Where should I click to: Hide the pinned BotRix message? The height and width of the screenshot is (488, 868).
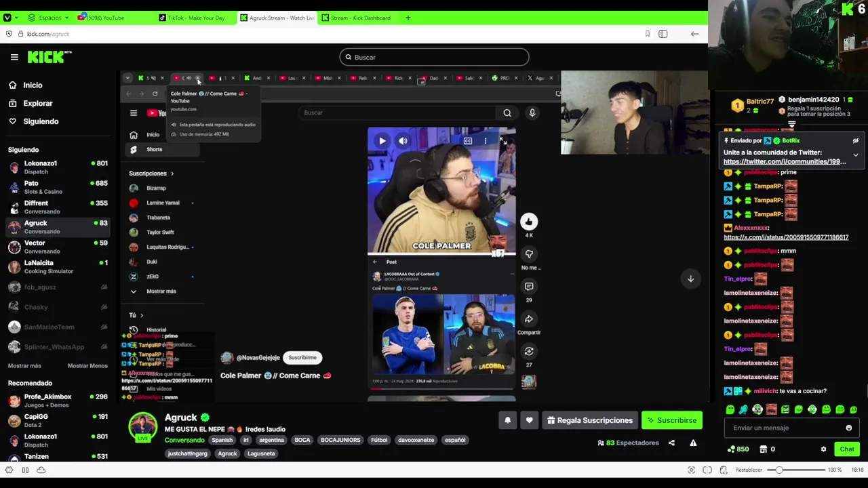pyautogui.click(x=855, y=141)
